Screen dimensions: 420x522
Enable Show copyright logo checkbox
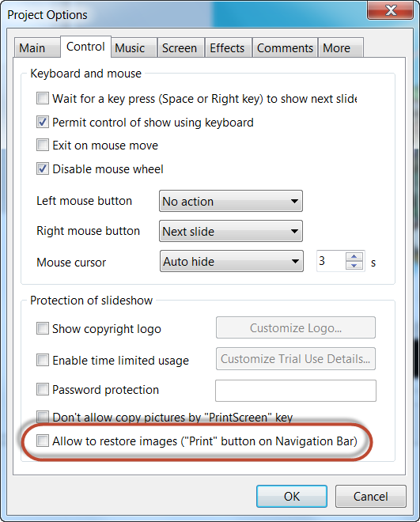tap(43, 328)
